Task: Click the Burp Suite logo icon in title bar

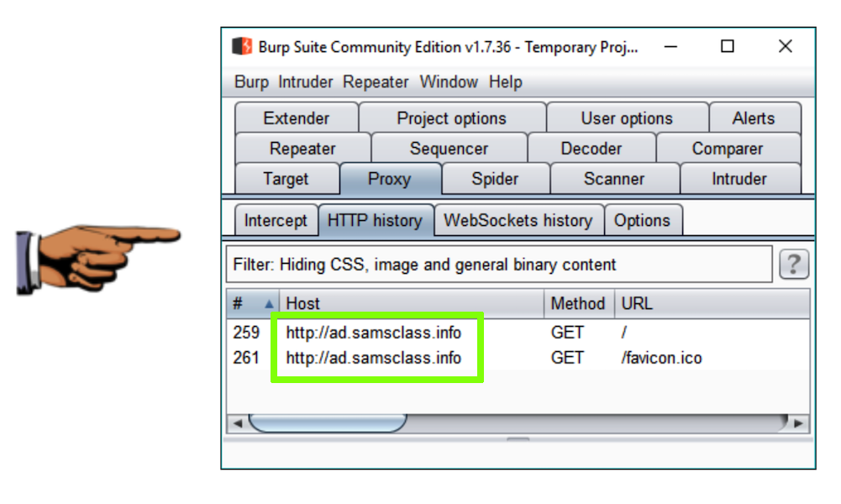Action: coord(242,46)
